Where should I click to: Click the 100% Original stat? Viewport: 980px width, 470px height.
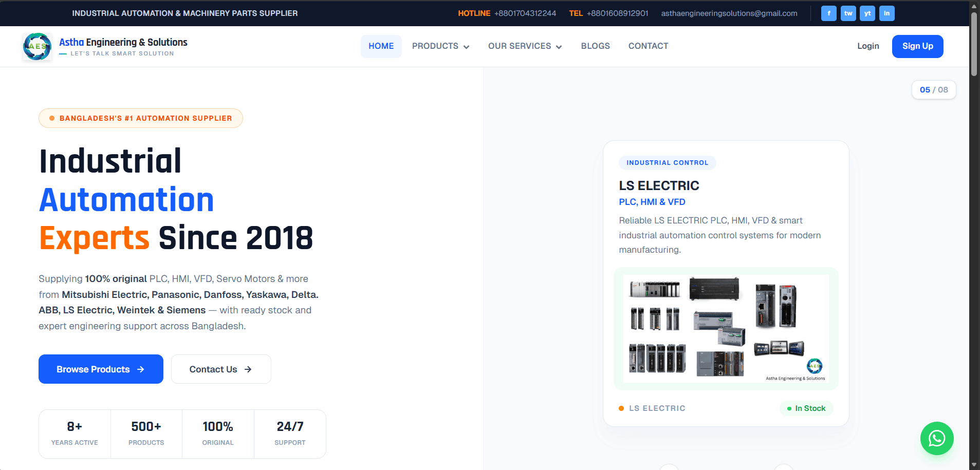pyautogui.click(x=218, y=434)
